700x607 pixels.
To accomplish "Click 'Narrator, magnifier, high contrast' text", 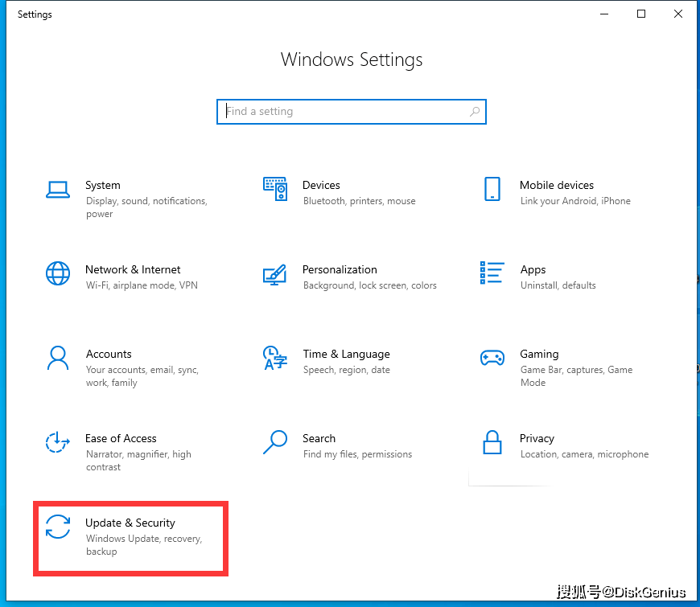I will click(x=138, y=461).
